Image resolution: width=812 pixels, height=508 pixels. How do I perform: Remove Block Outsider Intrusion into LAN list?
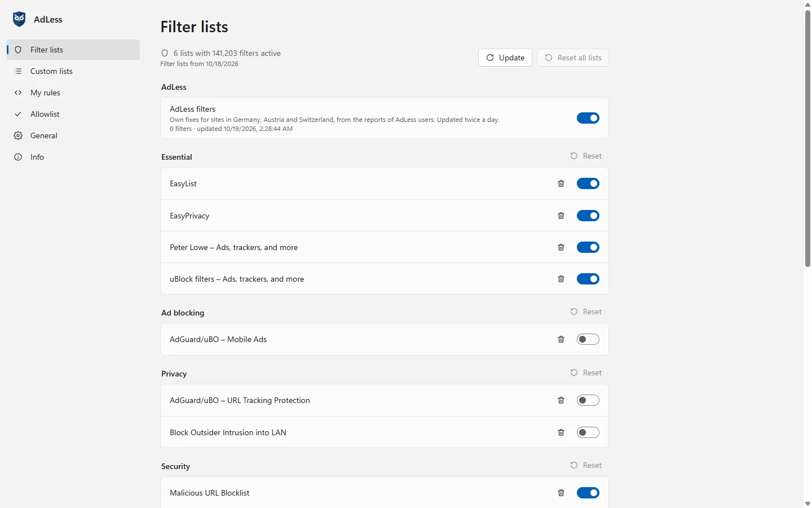pyautogui.click(x=561, y=432)
